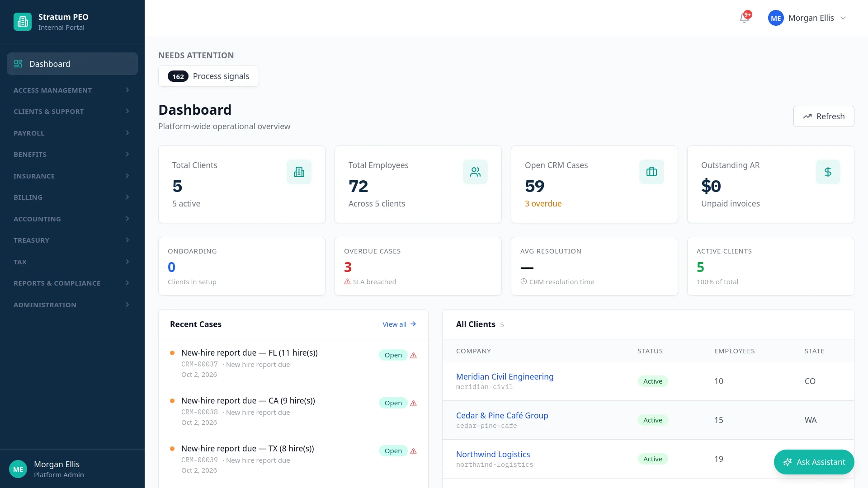Expand the Insurance section
The height and width of the screenshot is (488, 868).
[72, 176]
